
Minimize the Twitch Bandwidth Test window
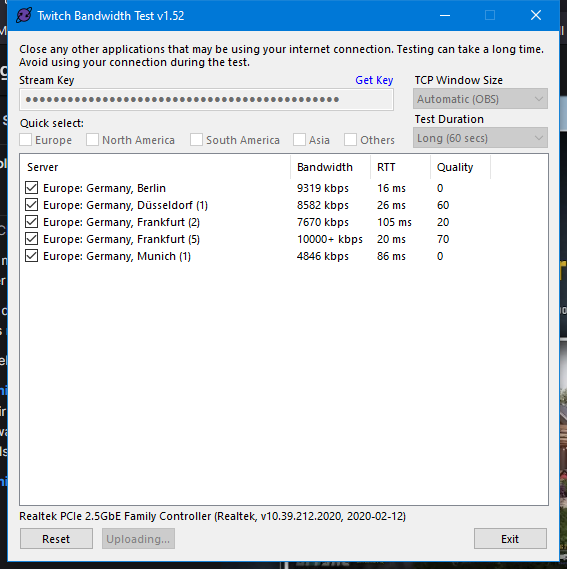pos(445,16)
